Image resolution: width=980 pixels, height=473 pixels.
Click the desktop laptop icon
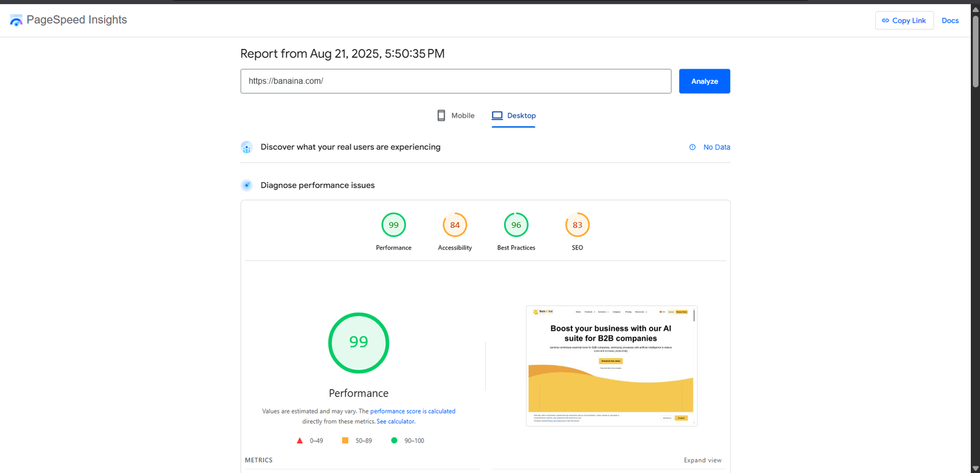pos(497,115)
